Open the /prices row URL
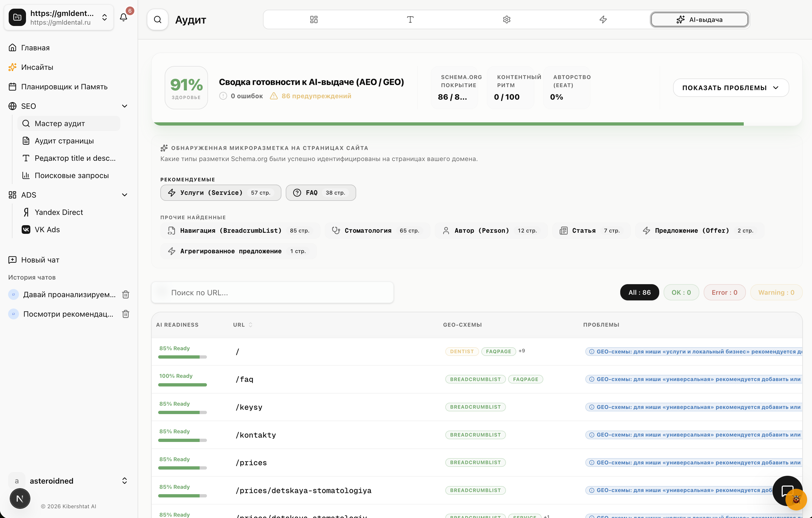The height and width of the screenshot is (518, 812). coord(251,463)
